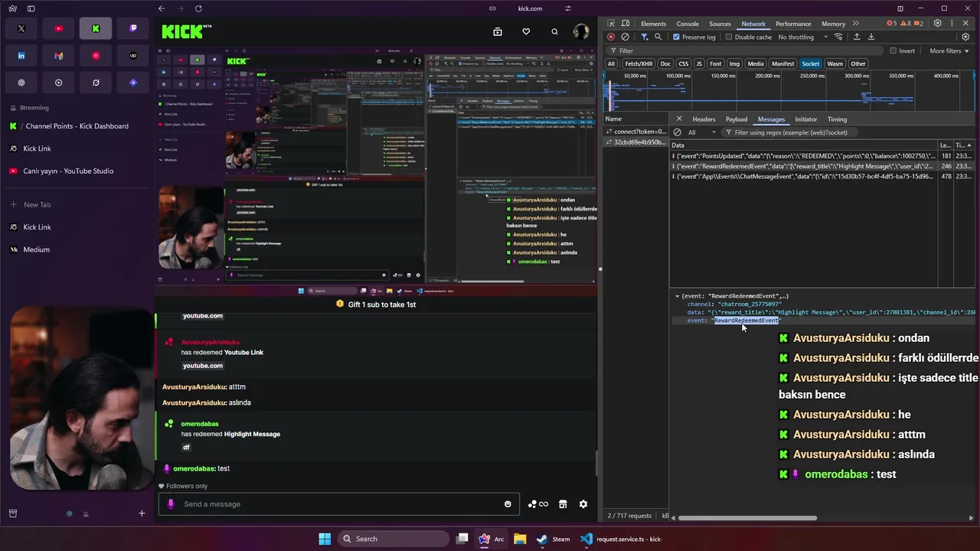
Task: Open the Gmail pinned site tile
Action: pos(59,56)
